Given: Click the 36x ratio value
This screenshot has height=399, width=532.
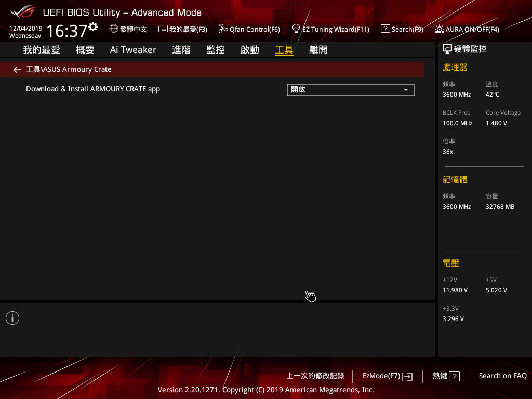Looking at the screenshot, I should (x=448, y=152).
